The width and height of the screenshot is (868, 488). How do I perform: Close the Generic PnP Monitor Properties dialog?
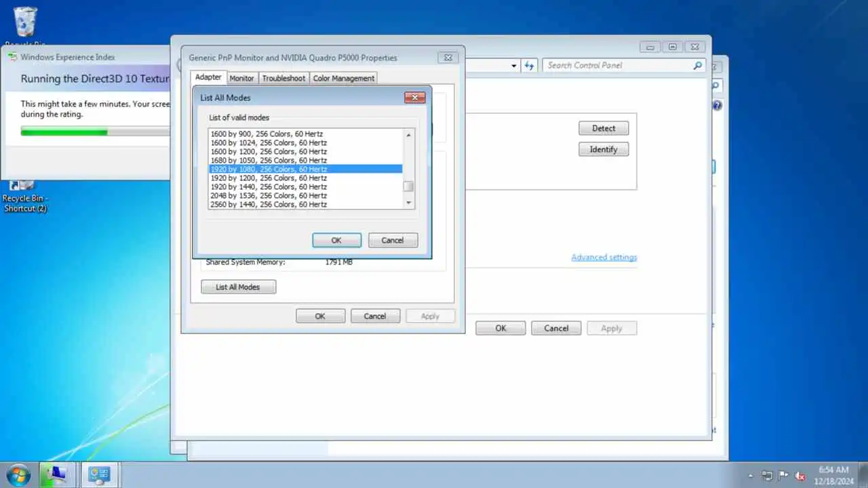point(448,58)
